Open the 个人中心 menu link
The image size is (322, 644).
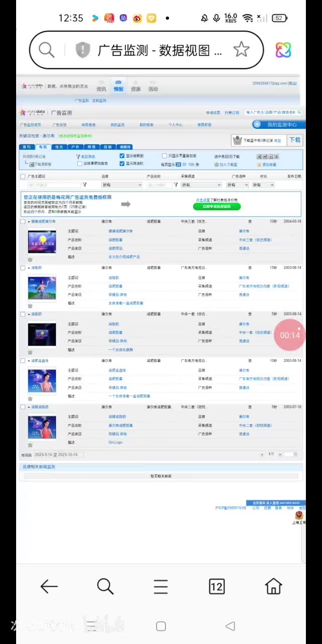pos(175,125)
